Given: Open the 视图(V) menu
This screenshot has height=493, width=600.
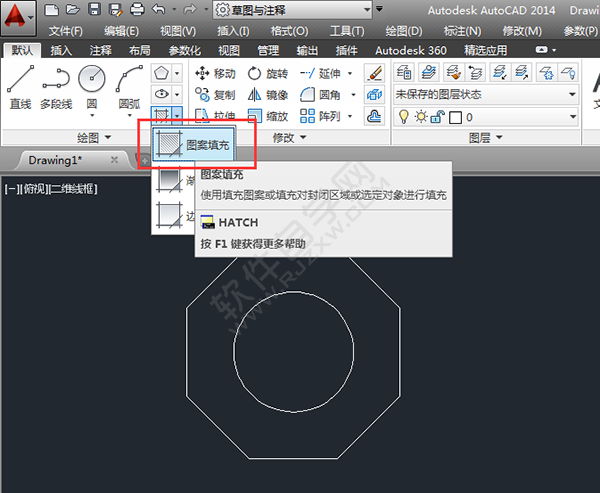Looking at the screenshot, I should click(x=178, y=31).
